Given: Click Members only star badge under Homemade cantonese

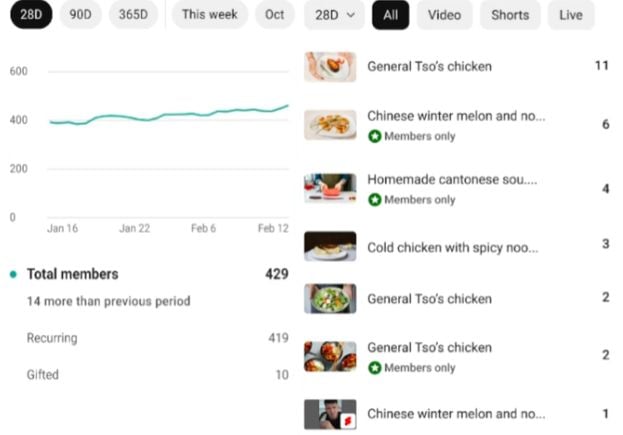Looking at the screenshot, I should [374, 199].
